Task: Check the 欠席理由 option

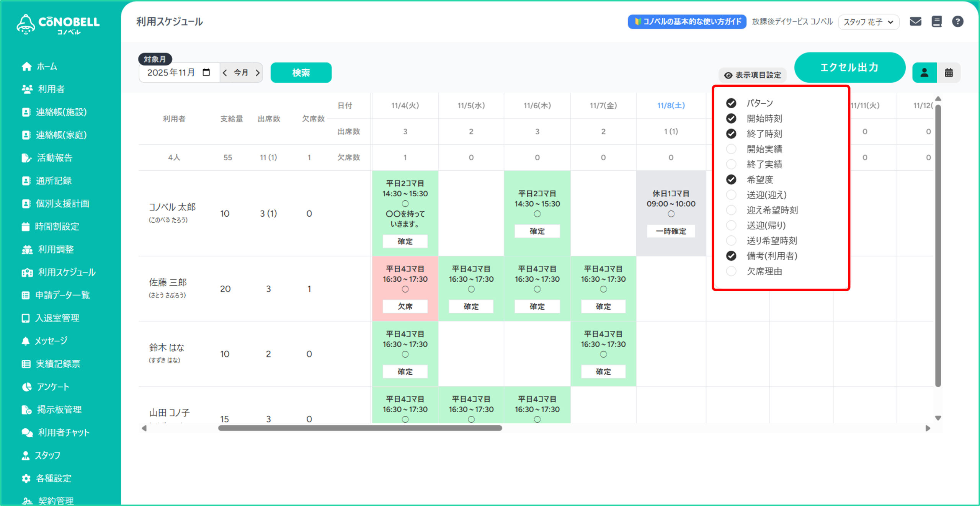Action: (x=731, y=271)
